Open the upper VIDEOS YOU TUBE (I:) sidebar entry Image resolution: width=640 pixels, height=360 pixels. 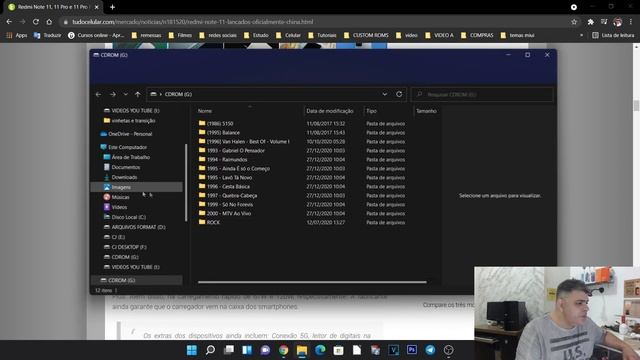coord(131,111)
